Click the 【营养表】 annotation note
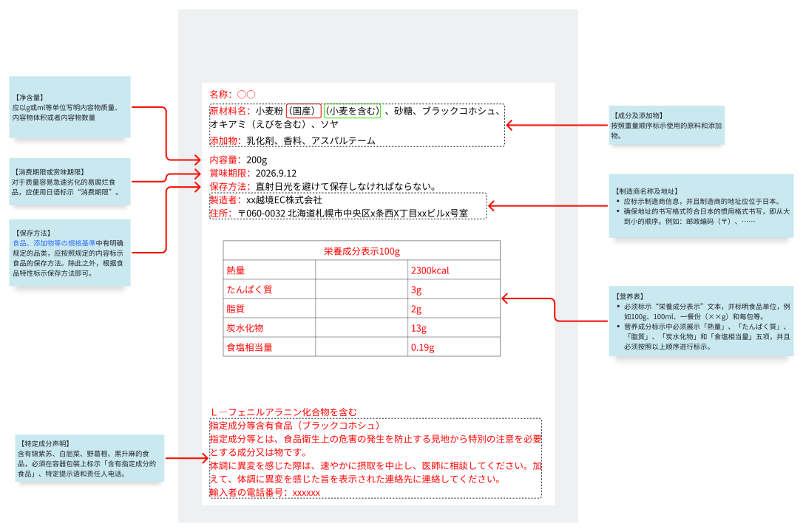 coord(700,321)
